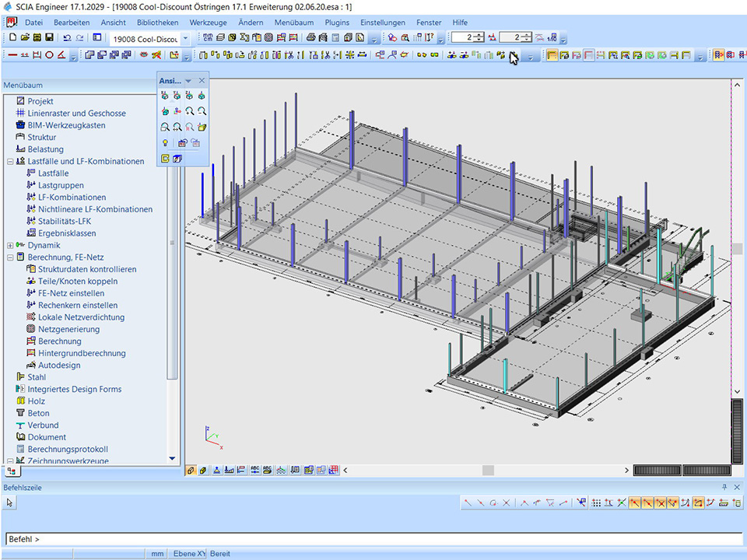Click the print icon in toolbar
Image resolution: width=747 pixels, height=560 pixels.
[311, 37]
